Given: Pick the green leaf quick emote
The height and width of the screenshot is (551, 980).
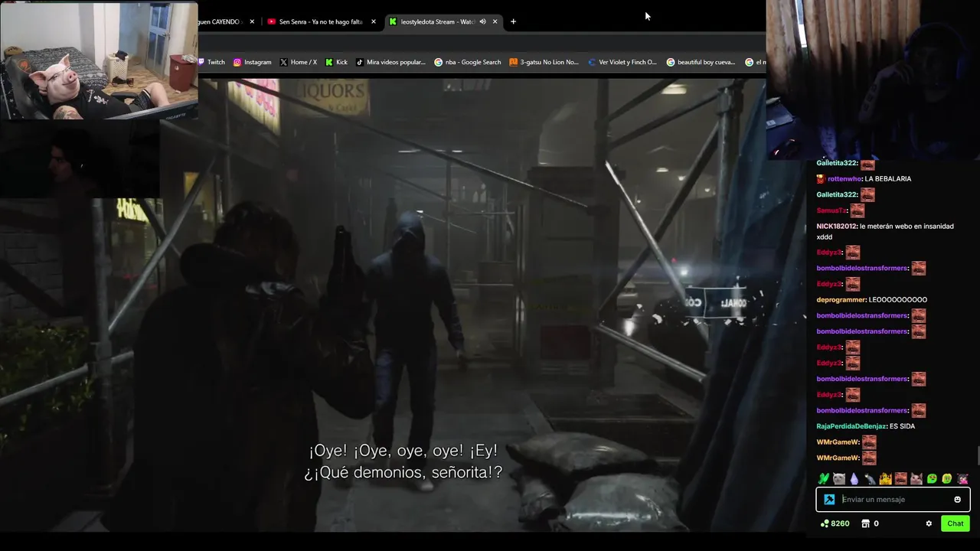Looking at the screenshot, I should pyautogui.click(x=824, y=479).
